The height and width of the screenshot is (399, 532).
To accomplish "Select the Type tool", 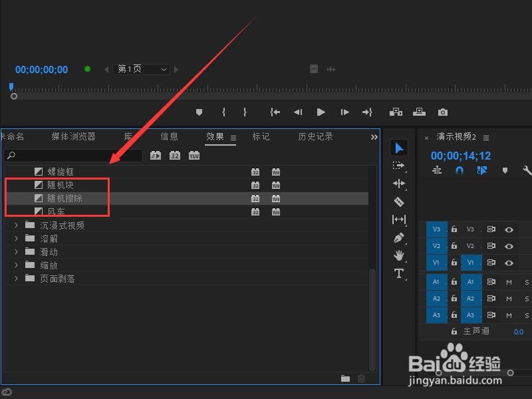I will click(x=398, y=273).
